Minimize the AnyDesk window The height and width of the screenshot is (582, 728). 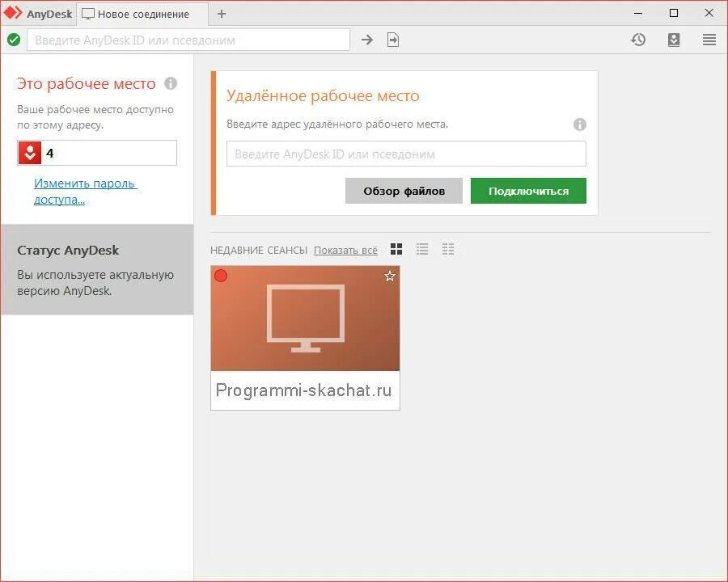pos(638,14)
